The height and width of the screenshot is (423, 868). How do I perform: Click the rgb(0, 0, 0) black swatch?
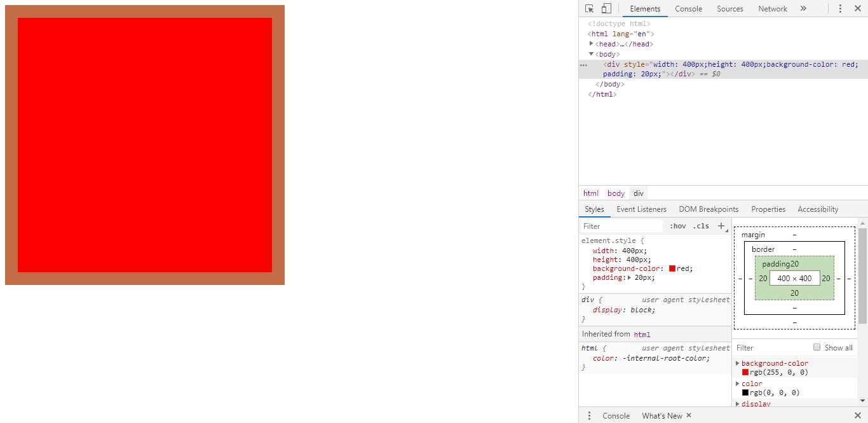pos(745,392)
